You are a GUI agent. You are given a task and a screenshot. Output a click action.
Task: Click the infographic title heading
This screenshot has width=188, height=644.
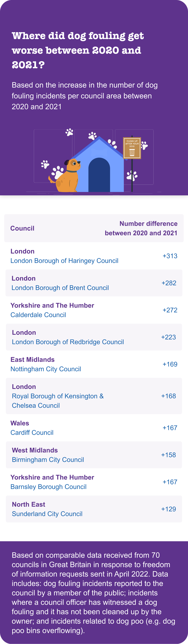tap(78, 50)
